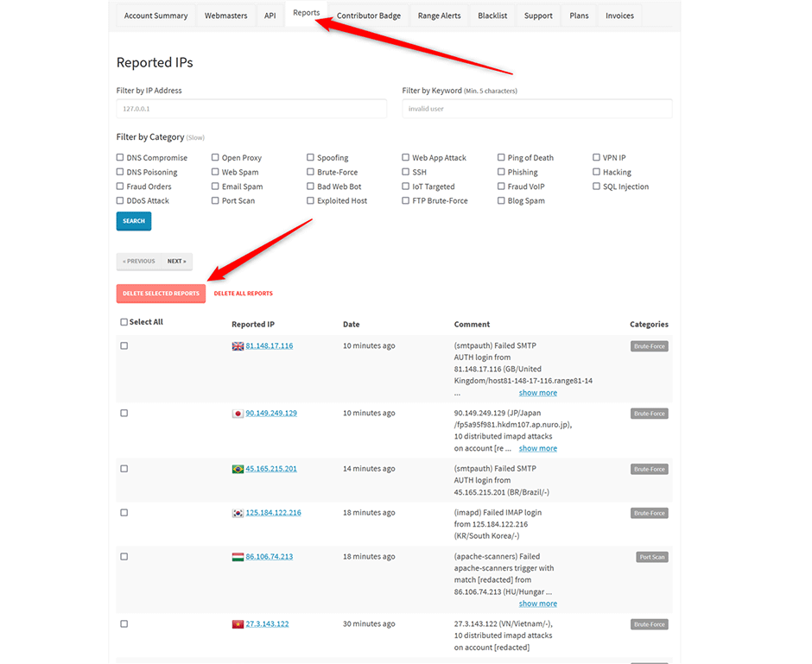Image resolution: width=812 pixels, height=664 pixels.
Task: Tick the SQL Injection category checkbox
Action: click(596, 187)
